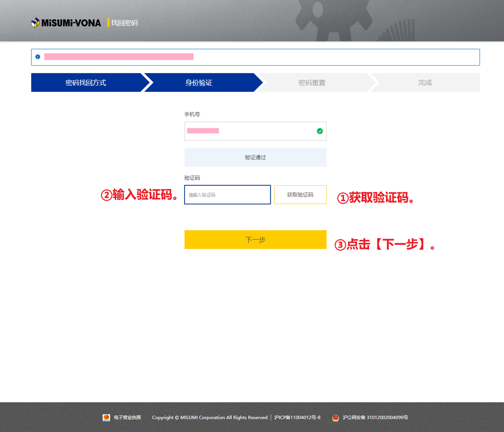Screen dimensions: 504x432
Task: Go back to the 密码找回方式 step
Action: point(86,83)
